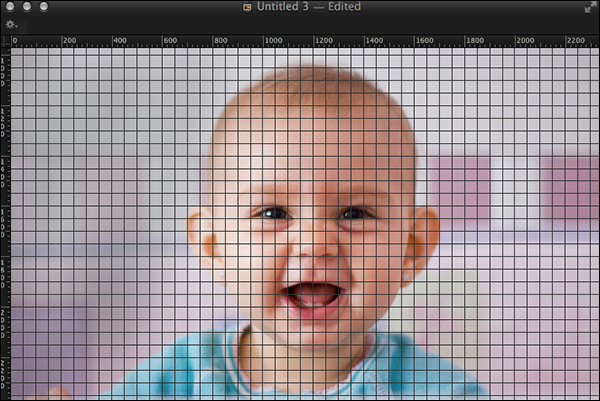Click "400" on the horizontal ruler
Screen dimensions: 600x401
(x=120, y=41)
